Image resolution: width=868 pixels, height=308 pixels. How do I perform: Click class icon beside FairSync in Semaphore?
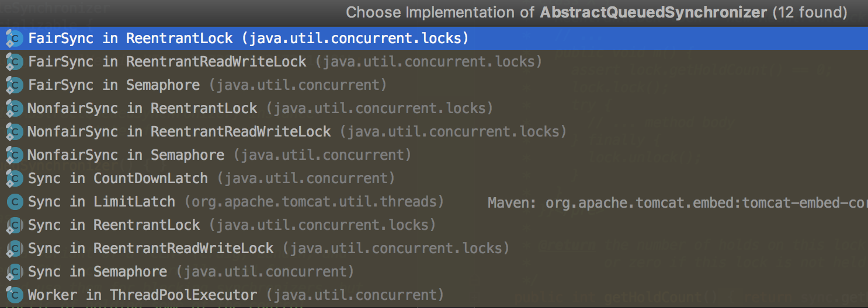pyautogui.click(x=14, y=85)
